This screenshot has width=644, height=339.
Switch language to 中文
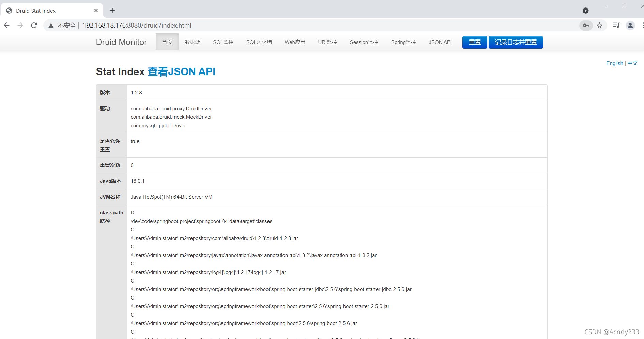coord(632,63)
